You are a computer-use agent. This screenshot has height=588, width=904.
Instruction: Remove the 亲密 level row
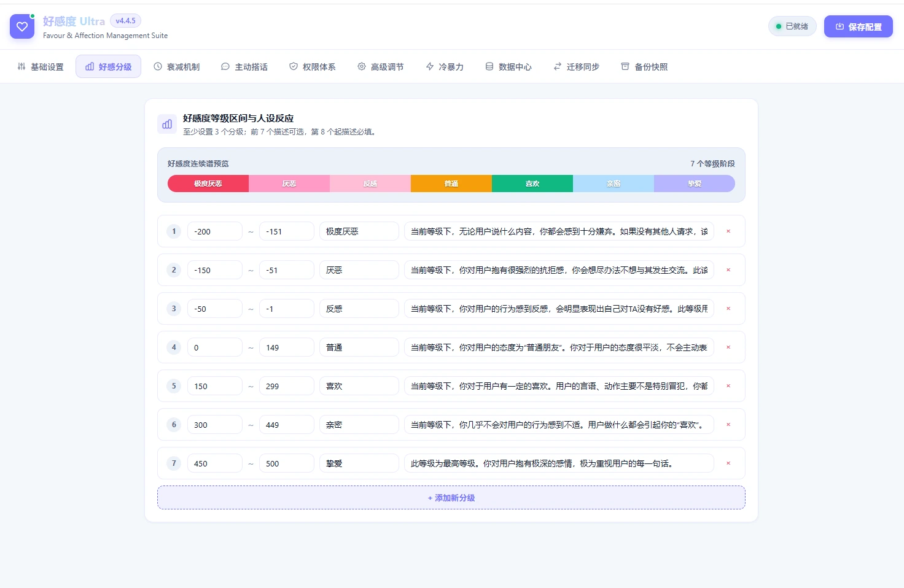click(x=728, y=425)
